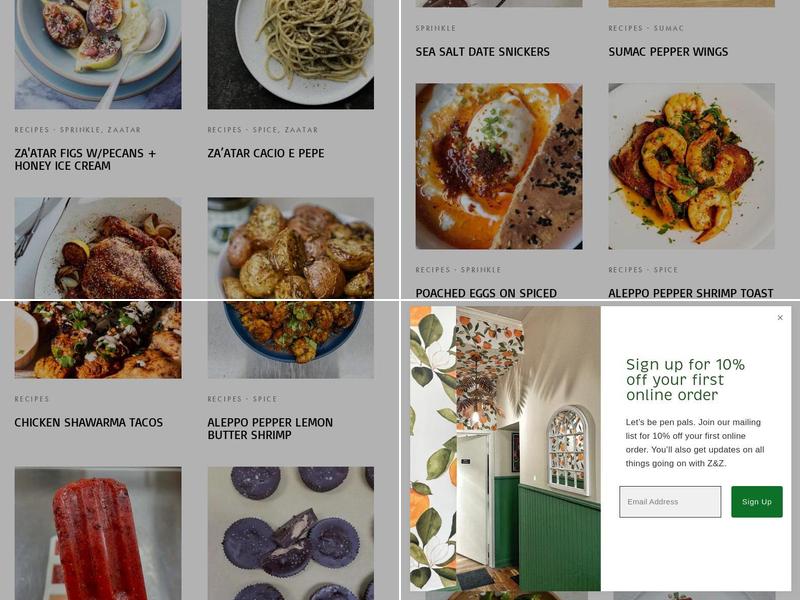The height and width of the screenshot is (600, 800).
Task: Click the pasta plate thumbnail image
Action: pos(290,55)
